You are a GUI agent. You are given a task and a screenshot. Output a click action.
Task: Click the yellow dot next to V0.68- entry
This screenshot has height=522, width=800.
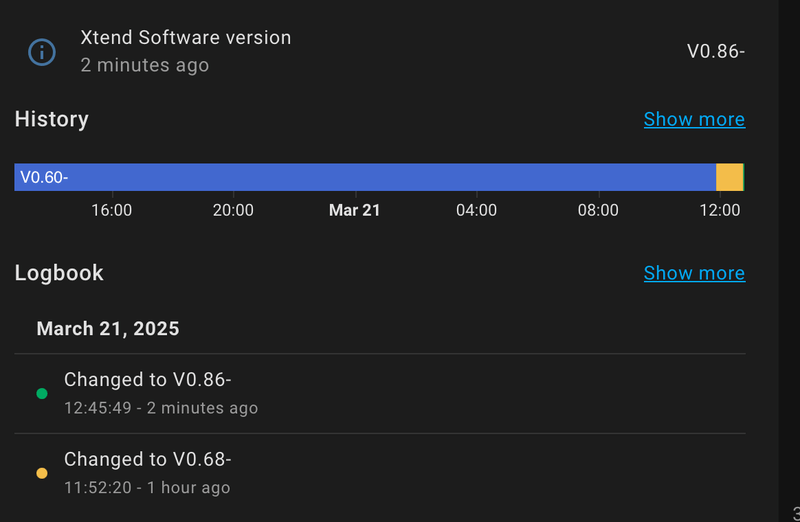coord(42,473)
